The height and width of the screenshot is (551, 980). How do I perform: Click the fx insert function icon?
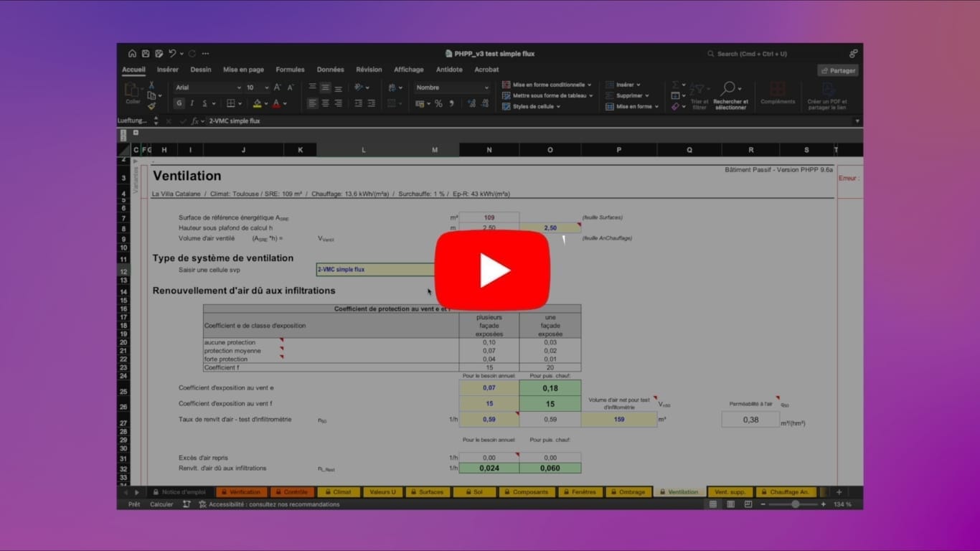pyautogui.click(x=195, y=121)
